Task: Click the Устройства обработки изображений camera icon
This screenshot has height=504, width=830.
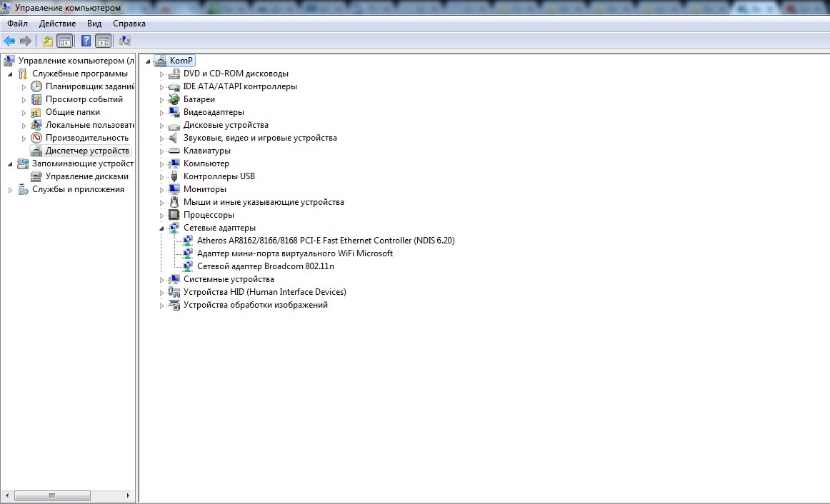Action: pyautogui.click(x=174, y=305)
